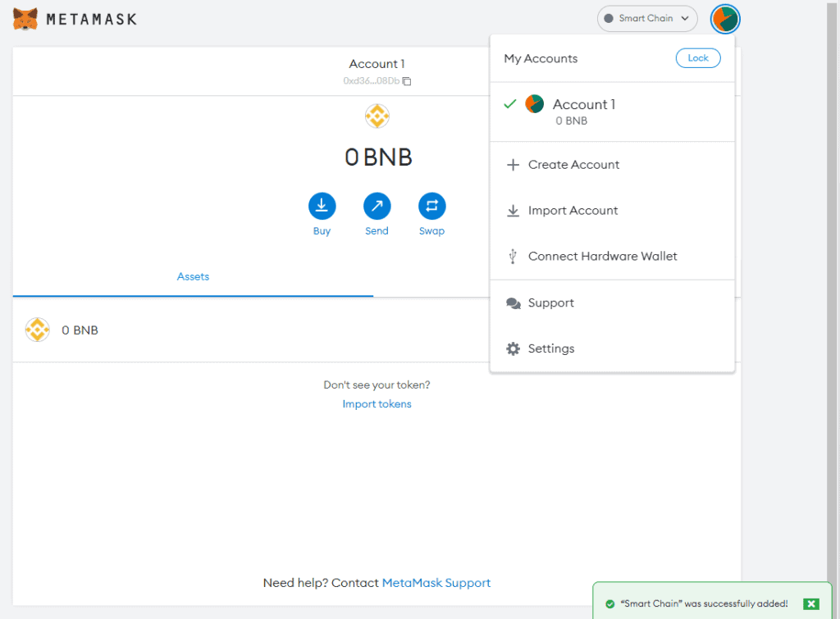Click the BNB token logo above the balance

coord(377,116)
